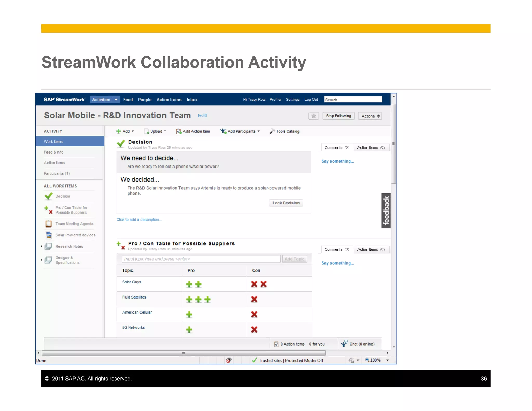Click the blocked popup icon in status bar
The image size is (532, 411).
coord(229,360)
